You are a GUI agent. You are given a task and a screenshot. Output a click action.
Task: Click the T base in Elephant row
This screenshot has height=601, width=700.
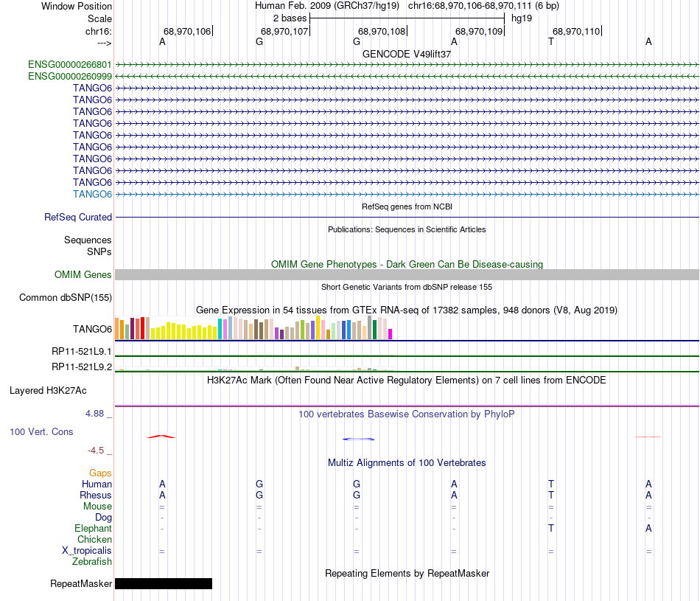pos(551,529)
